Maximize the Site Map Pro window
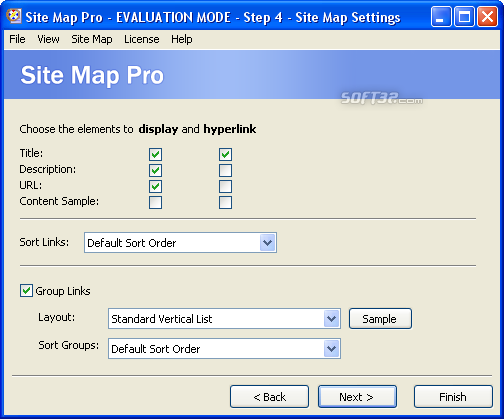Screen dimensions: 504x419 click(464, 17)
